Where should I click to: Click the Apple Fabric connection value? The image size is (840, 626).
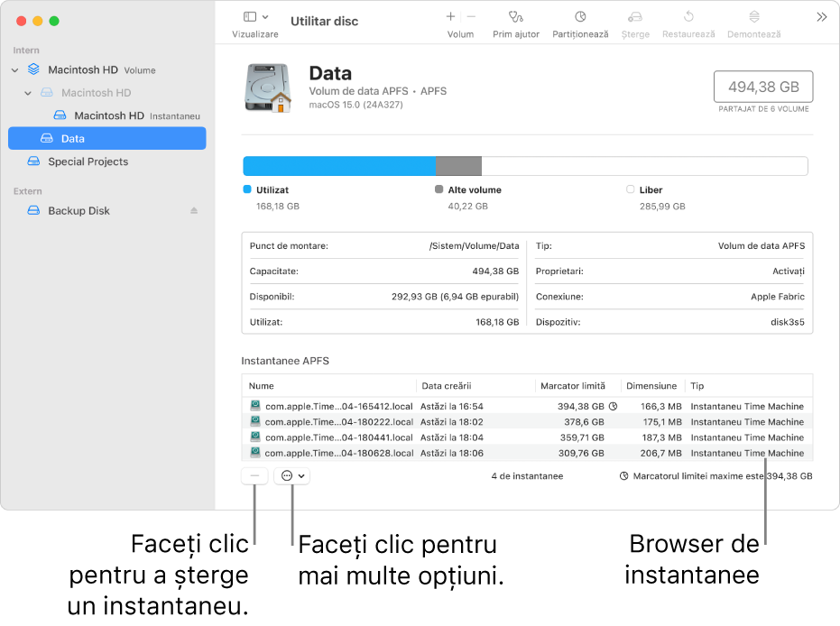(x=778, y=297)
